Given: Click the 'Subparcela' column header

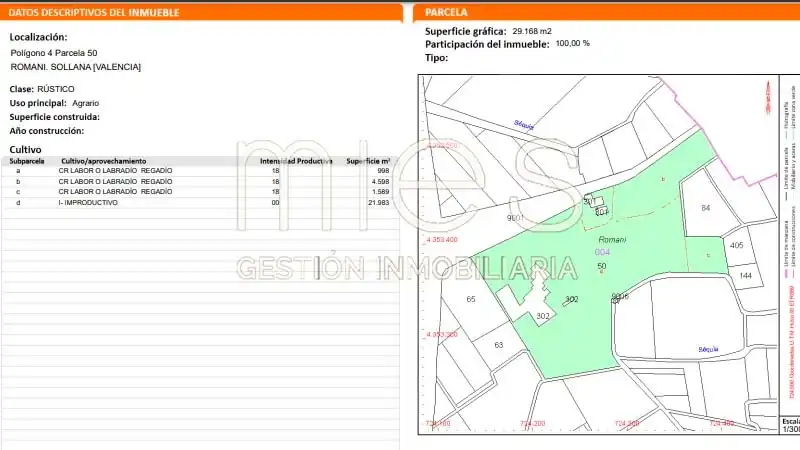Looking at the screenshot, I should coord(27,161).
